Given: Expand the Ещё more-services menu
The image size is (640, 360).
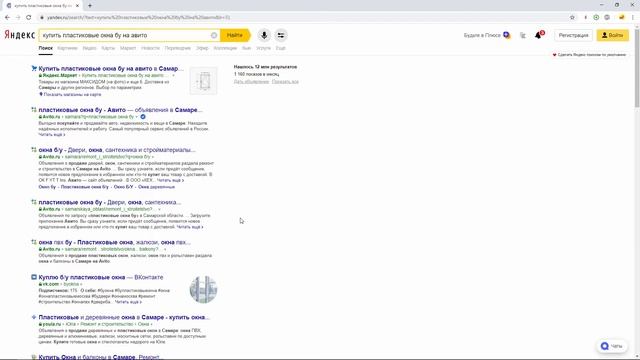Looking at the screenshot, I should [280, 48].
